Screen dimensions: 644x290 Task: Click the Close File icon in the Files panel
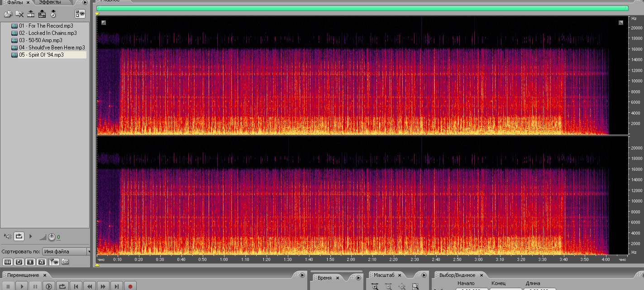pyautogui.click(x=19, y=14)
